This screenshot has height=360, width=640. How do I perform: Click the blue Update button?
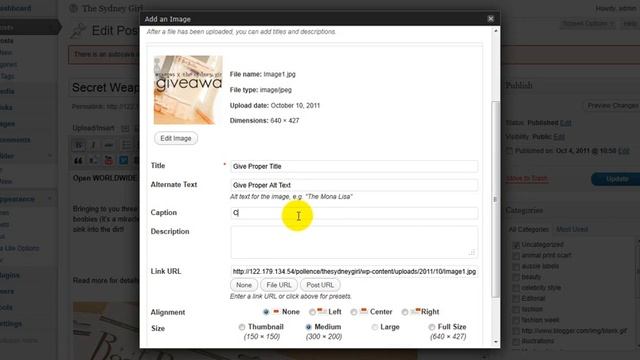(616, 179)
